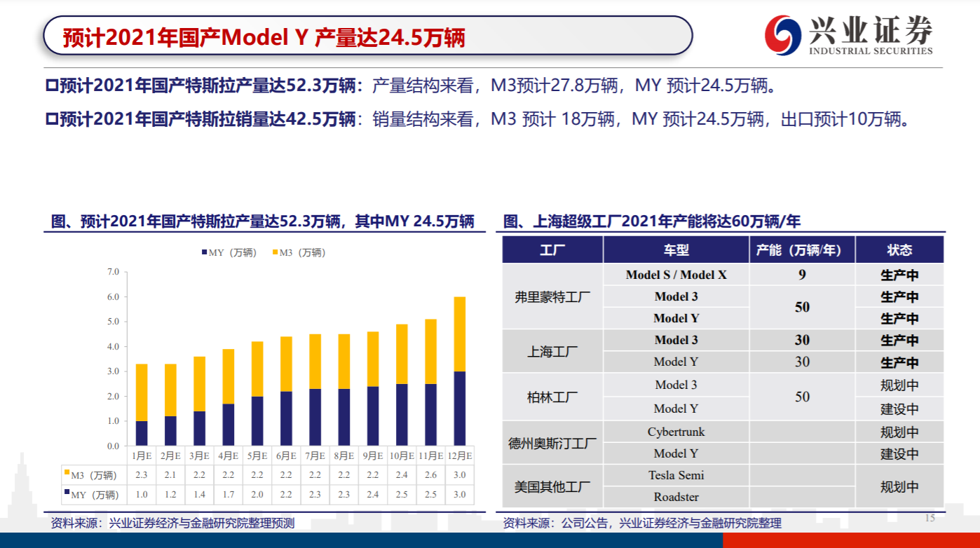Select the 弗里蒙特工厂 cell

tap(553, 296)
